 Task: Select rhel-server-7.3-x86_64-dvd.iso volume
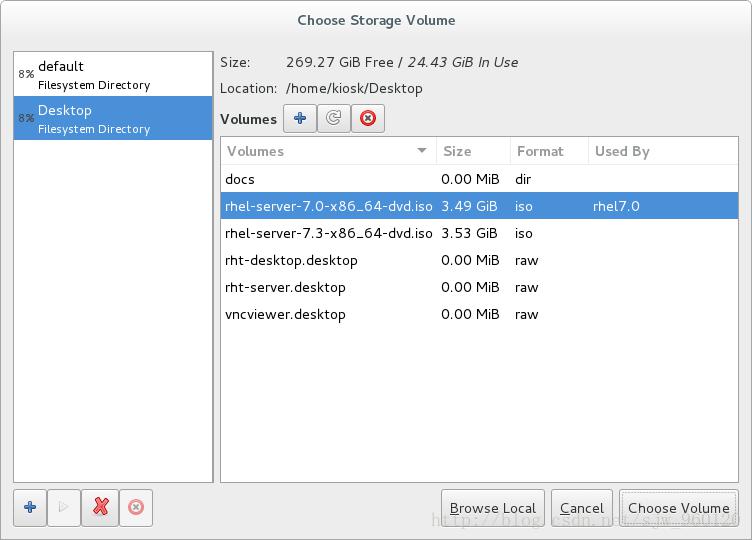point(329,234)
